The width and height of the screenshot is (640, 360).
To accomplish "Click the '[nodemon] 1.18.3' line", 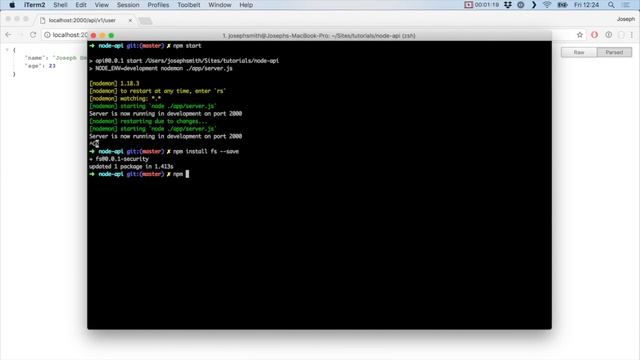I will [x=114, y=83].
